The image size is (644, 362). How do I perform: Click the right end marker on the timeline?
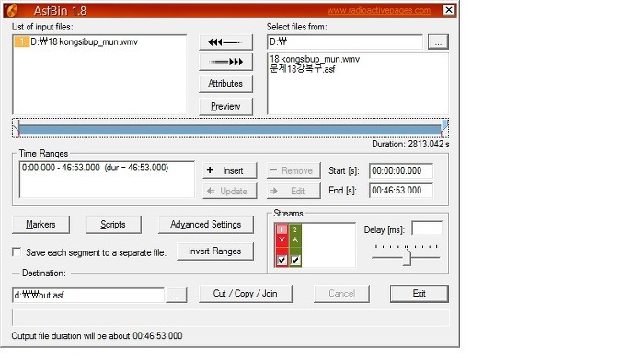444,128
